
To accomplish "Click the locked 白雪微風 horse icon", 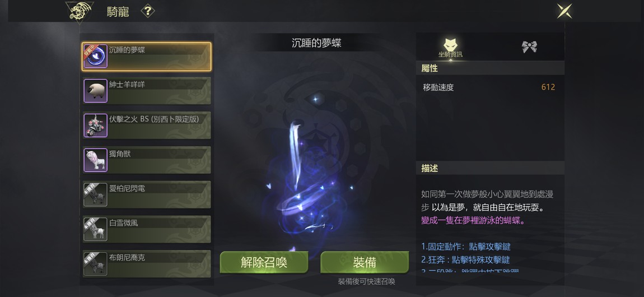I will coord(96,229).
